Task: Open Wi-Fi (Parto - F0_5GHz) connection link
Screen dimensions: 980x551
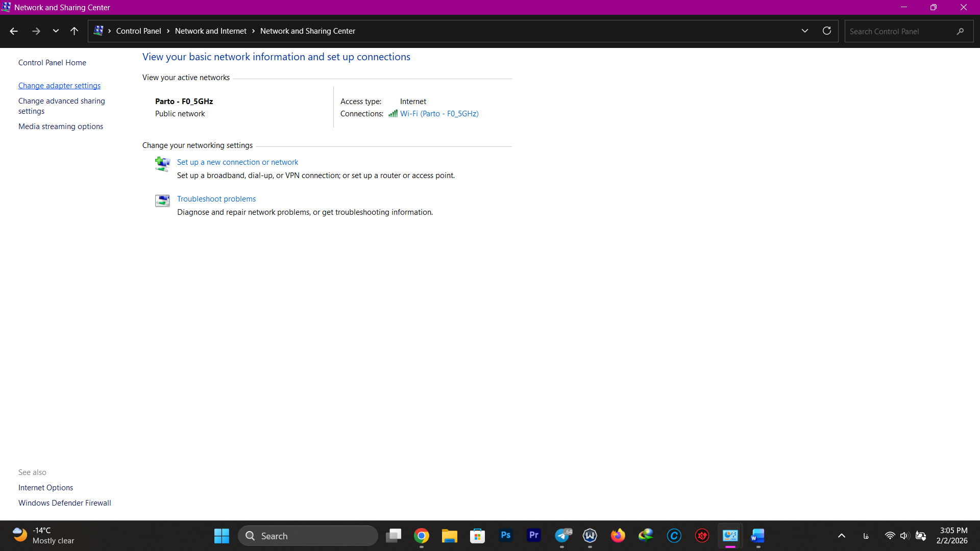Action: click(439, 114)
